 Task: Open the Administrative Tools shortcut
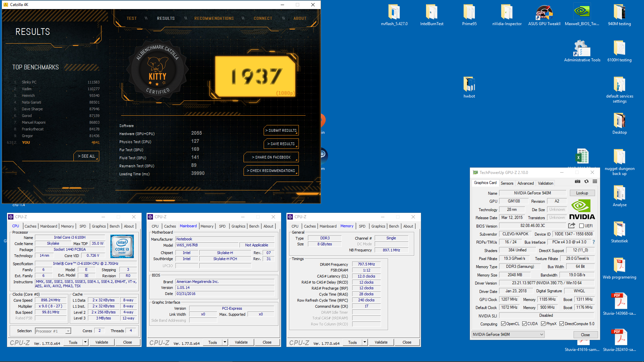pyautogui.click(x=582, y=51)
